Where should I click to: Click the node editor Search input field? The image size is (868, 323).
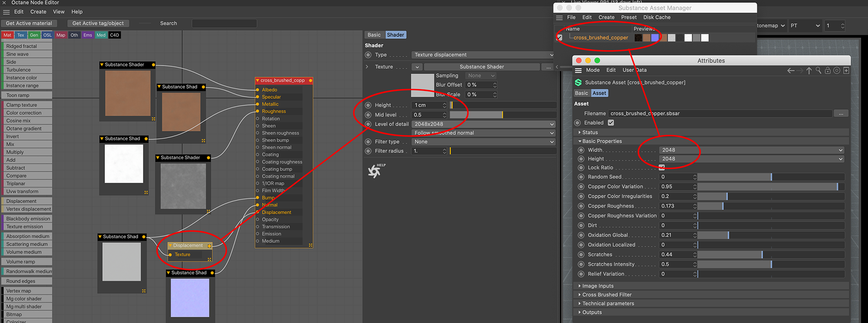point(224,24)
